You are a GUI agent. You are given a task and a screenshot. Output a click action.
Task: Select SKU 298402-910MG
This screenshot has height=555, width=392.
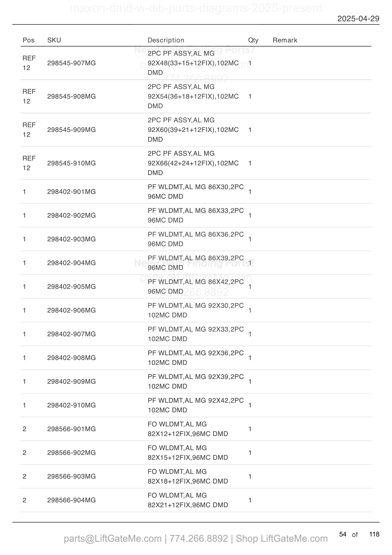click(71, 405)
